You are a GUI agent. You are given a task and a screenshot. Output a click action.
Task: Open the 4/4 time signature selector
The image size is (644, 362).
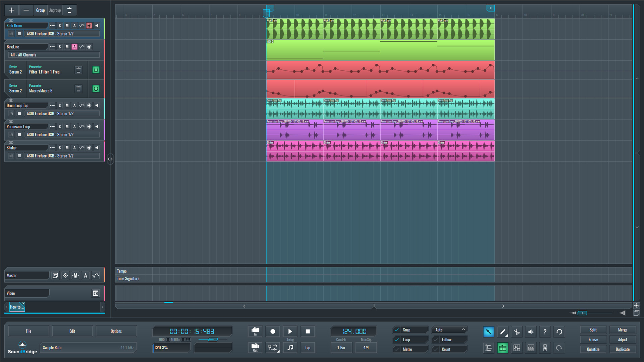366,348
